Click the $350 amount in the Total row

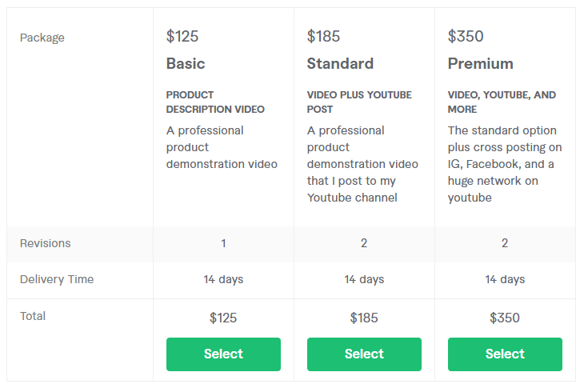point(505,318)
